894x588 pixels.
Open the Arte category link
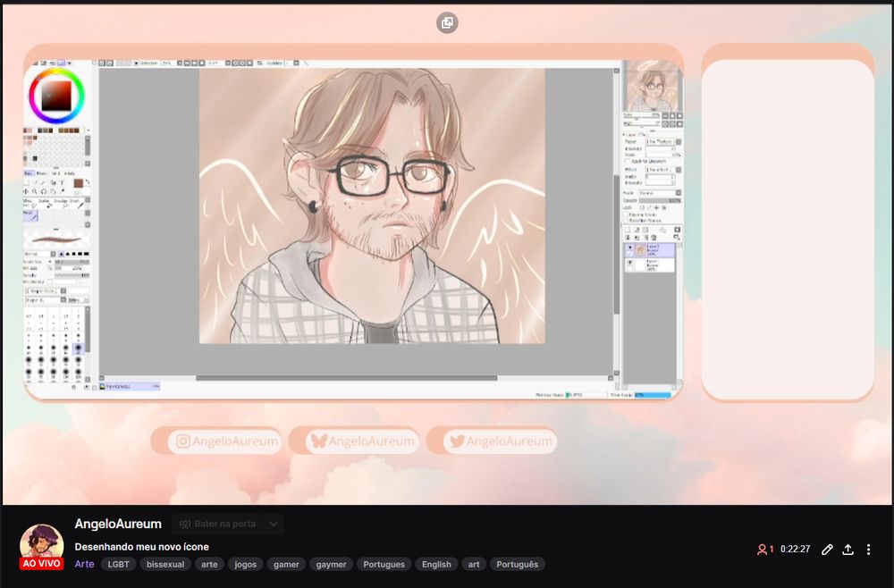pos(84,564)
